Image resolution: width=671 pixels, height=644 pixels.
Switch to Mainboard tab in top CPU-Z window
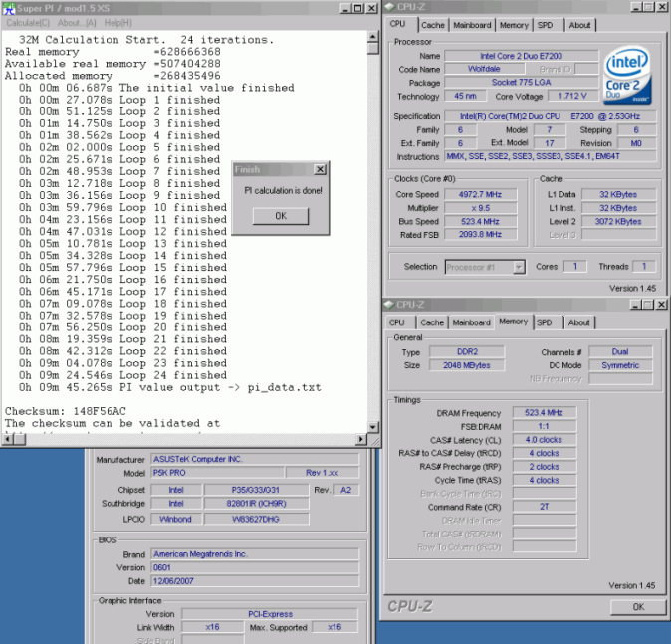472,25
